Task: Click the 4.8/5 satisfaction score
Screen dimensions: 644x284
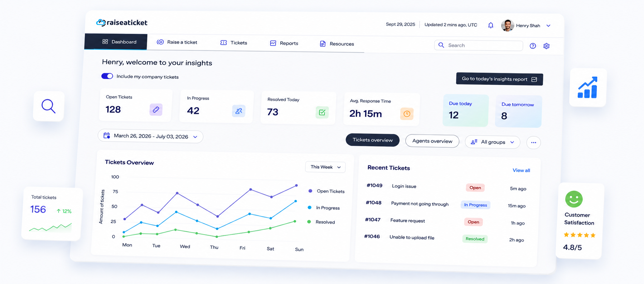Action: coord(572,248)
